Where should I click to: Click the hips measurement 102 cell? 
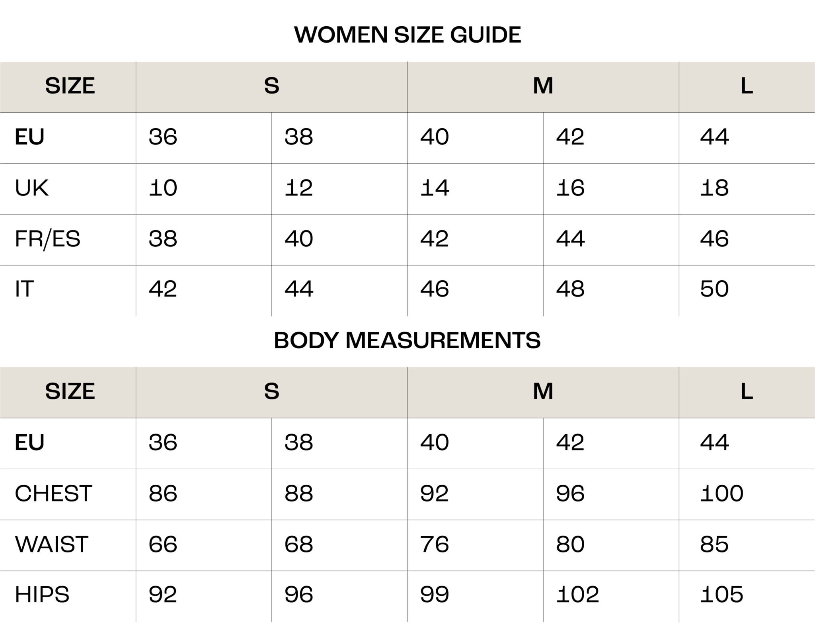pyautogui.click(x=577, y=595)
